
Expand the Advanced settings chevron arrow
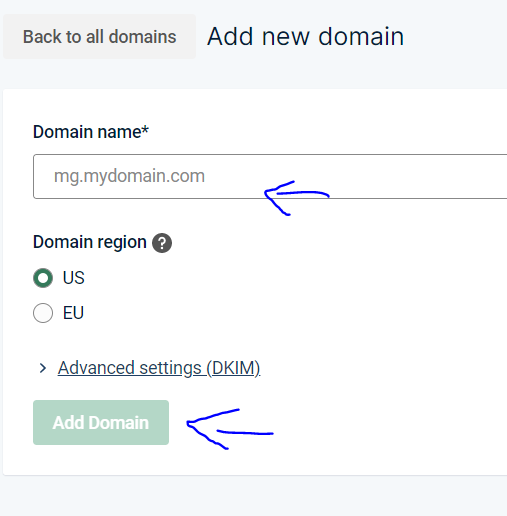coord(43,368)
